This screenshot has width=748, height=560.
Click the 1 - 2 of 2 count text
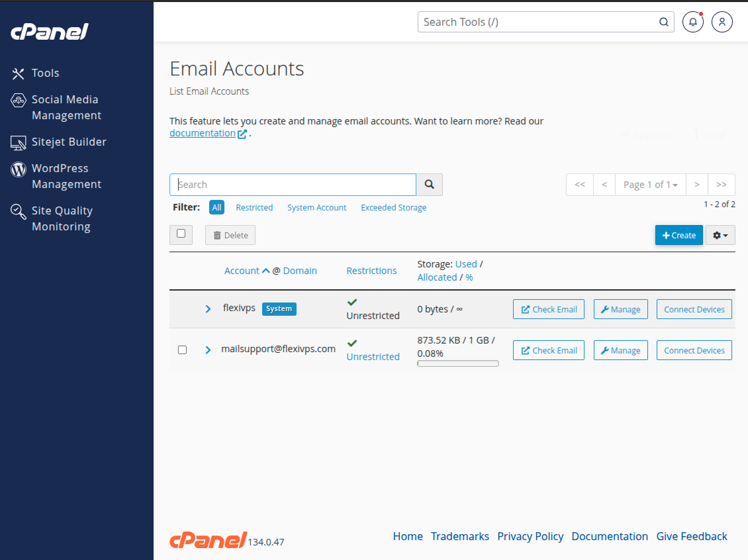[x=720, y=204]
